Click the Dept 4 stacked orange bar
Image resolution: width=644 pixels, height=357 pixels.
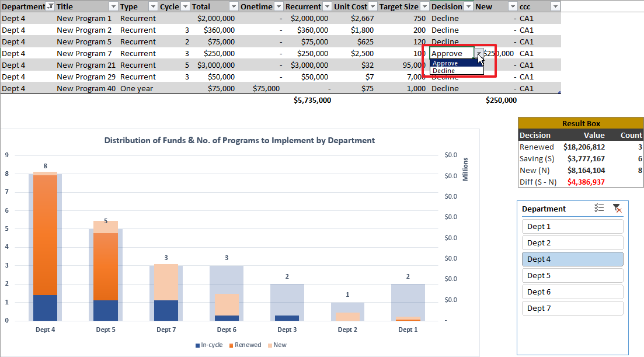click(45, 234)
